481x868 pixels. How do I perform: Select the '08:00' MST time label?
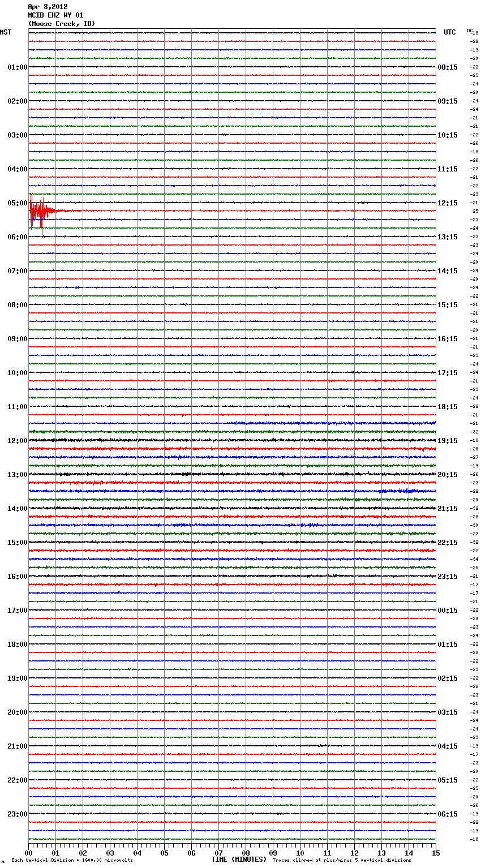tap(18, 305)
